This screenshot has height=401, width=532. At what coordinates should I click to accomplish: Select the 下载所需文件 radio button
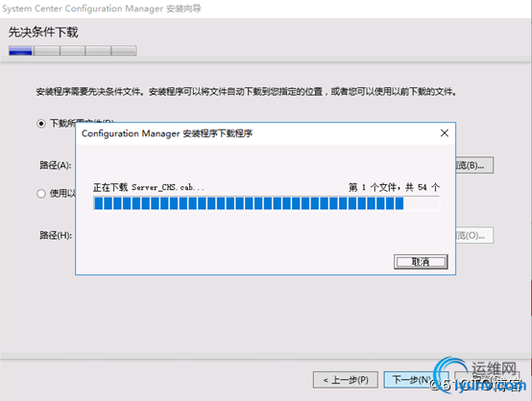[x=41, y=124]
